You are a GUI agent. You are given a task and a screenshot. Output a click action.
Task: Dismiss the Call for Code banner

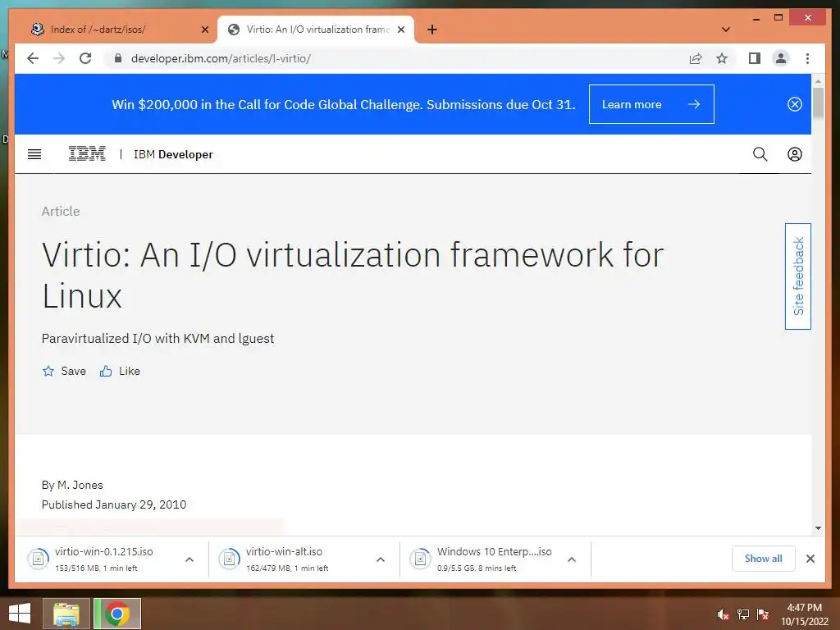coord(794,104)
